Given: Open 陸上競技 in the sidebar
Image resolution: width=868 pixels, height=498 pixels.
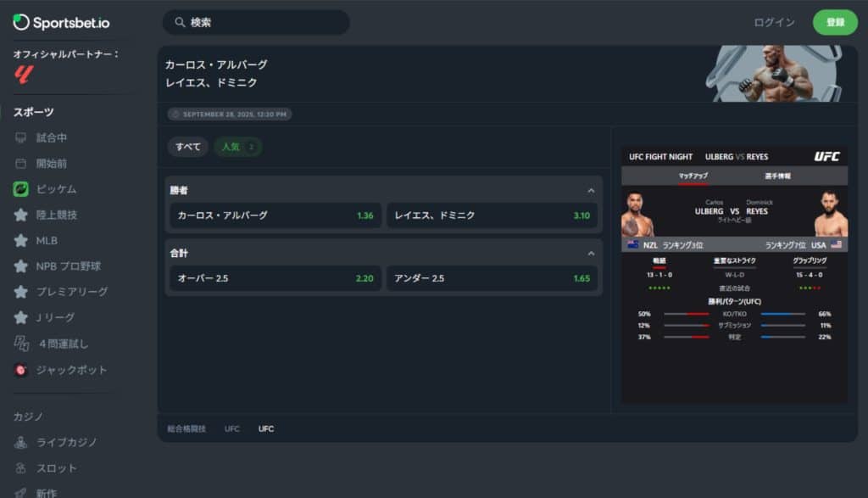Looking at the screenshot, I should pyautogui.click(x=57, y=215).
